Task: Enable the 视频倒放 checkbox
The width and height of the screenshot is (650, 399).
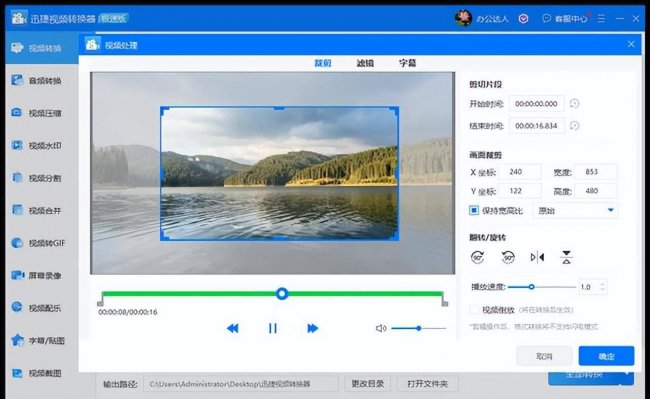Action: [x=474, y=310]
